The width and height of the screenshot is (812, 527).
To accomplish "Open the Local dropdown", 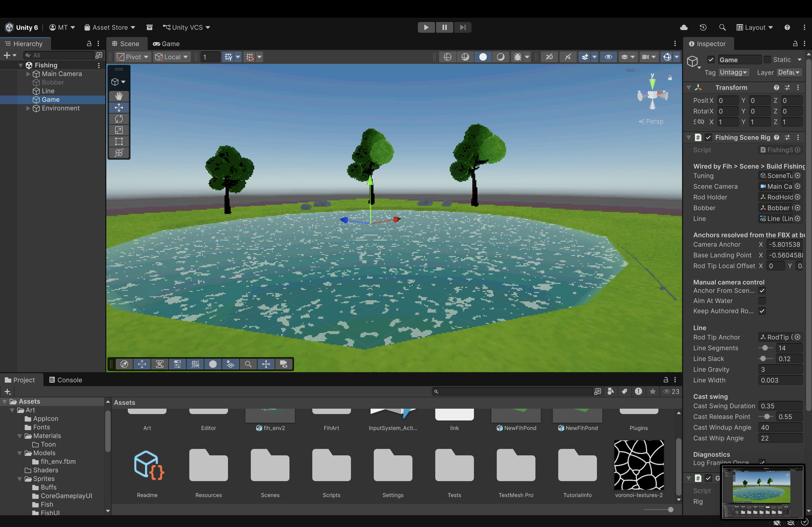I will coord(172,57).
